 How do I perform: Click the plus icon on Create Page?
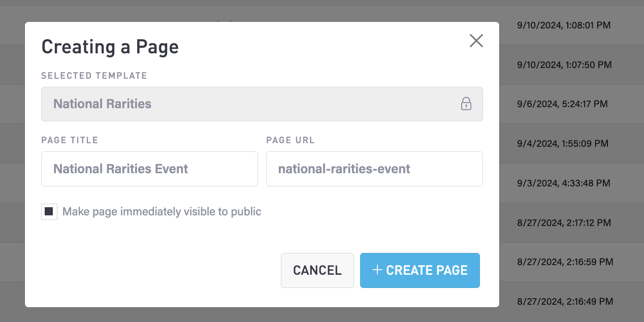point(377,270)
